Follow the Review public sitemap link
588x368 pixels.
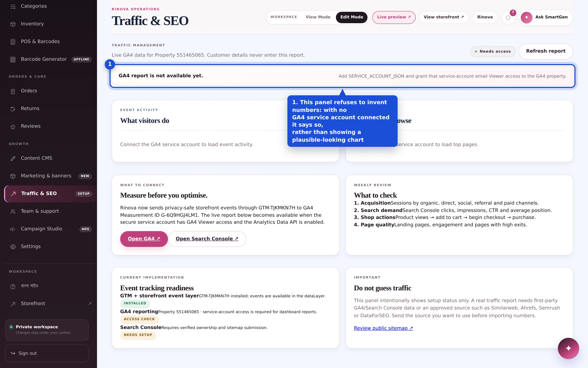pyautogui.click(x=383, y=328)
